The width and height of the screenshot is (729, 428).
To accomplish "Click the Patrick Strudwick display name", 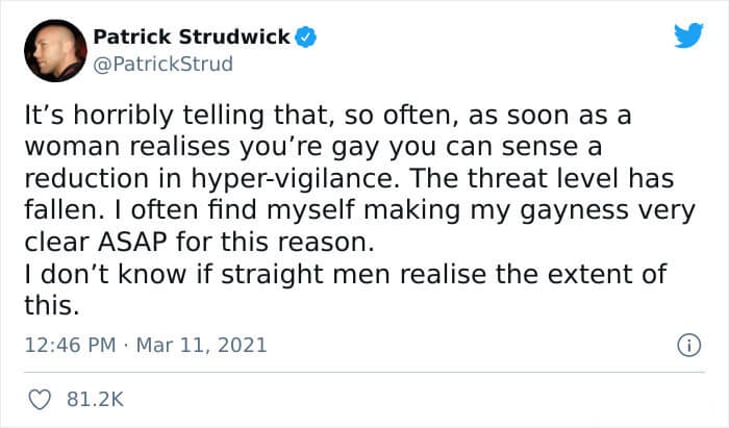I will point(192,37).
